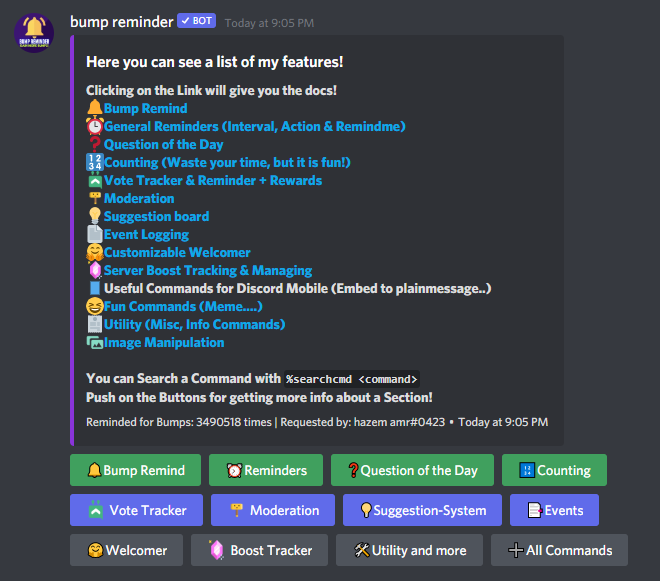The height and width of the screenshot is (581, 660).
Task: Click the hugging emoji beside Customizable Welcomer
Action: [94, 252]
